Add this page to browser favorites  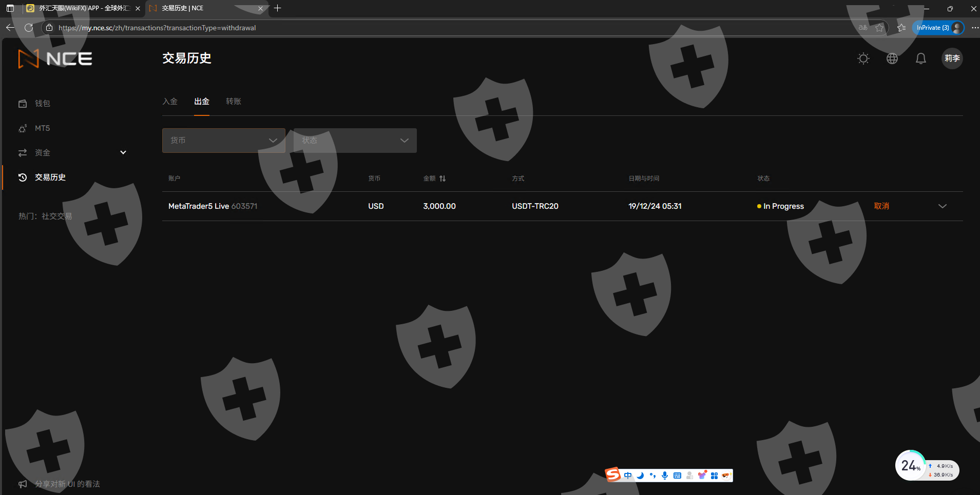pos(879,28)
